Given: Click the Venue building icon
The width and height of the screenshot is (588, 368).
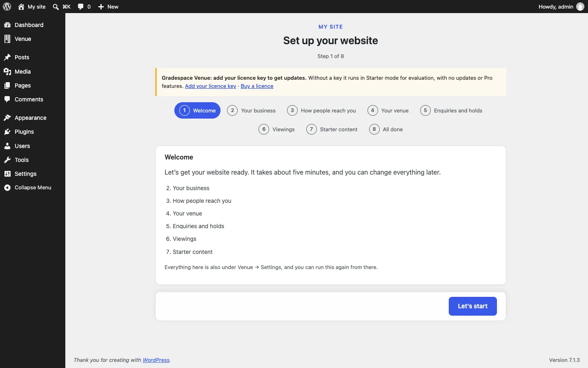Looking at the screenshot, I should click(7, 39).
